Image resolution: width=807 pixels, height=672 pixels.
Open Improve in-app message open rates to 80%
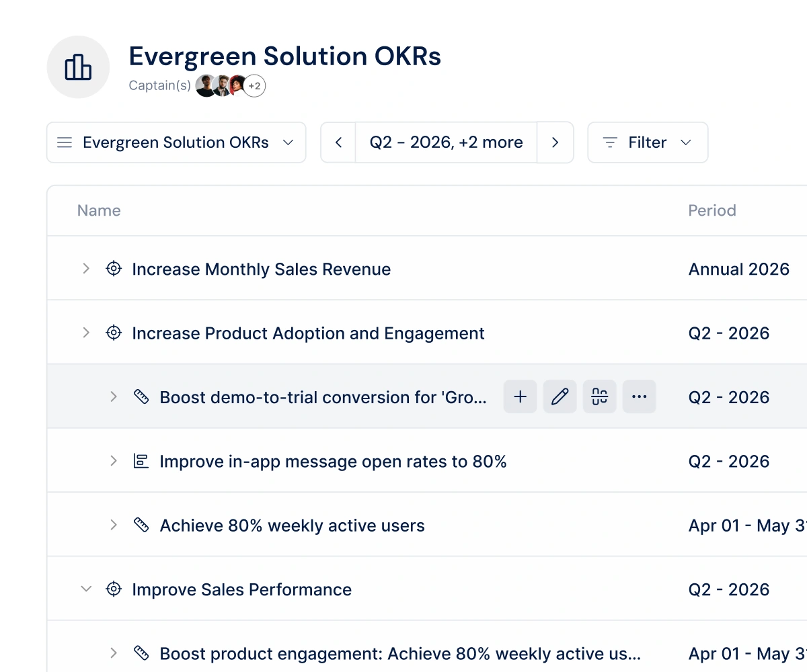(x=333, y=462)
